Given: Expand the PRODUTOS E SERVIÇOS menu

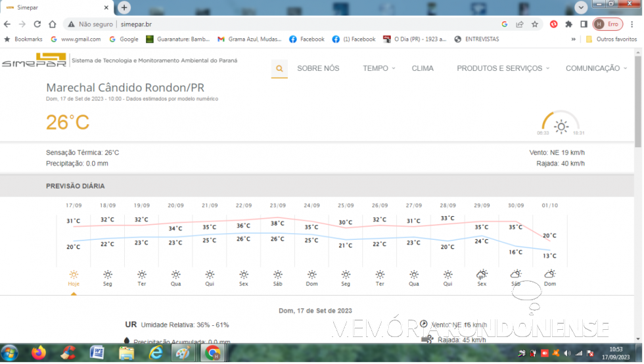Looking at the screenshot, I should pos(503,68).
